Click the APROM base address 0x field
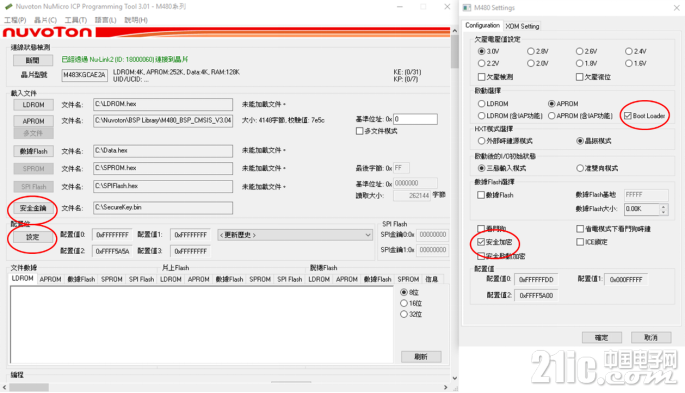Viewport: 685px width, 393px height. [415, 119]
